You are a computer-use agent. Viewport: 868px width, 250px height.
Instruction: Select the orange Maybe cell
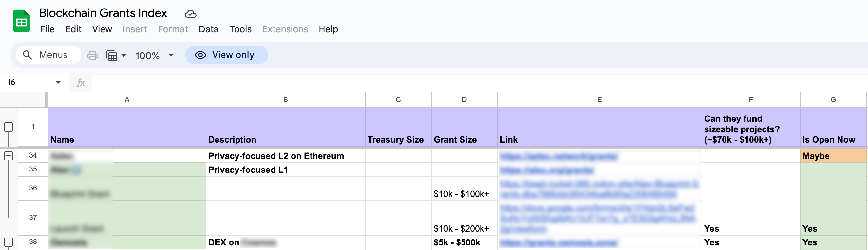(833, 156)
